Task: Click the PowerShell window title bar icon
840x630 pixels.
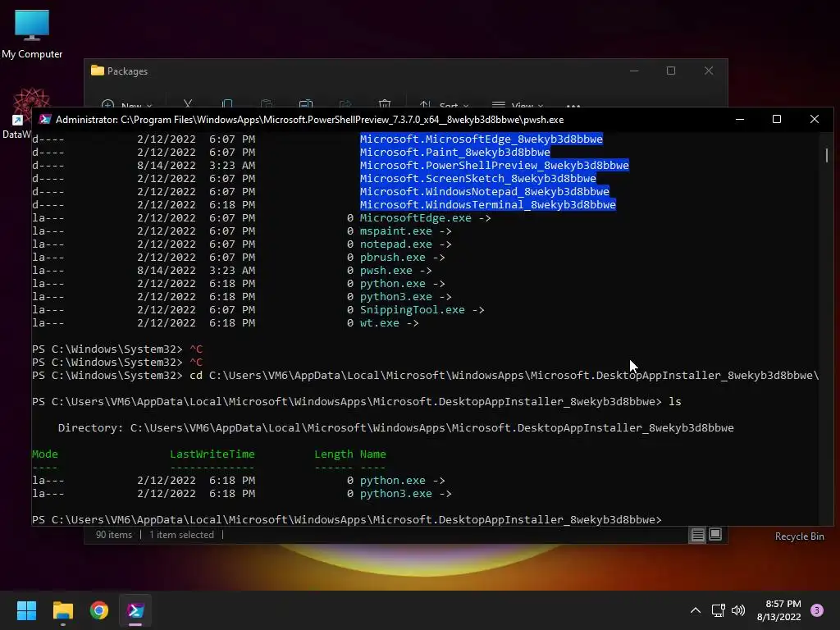Action: click(45, 119)
